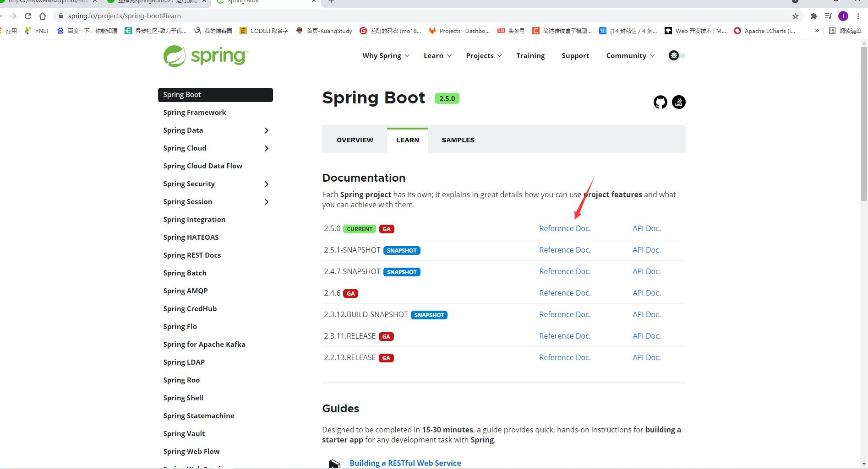868x469 pixels.
Task: Expand Spring Security submenu arrow
Action: (x=267, y=184)
